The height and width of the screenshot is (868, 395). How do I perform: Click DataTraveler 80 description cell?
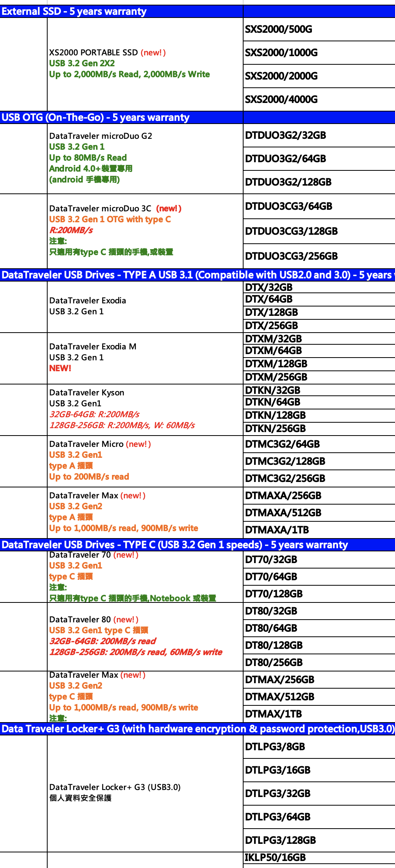pyautogui.click(x=145, y=637)
